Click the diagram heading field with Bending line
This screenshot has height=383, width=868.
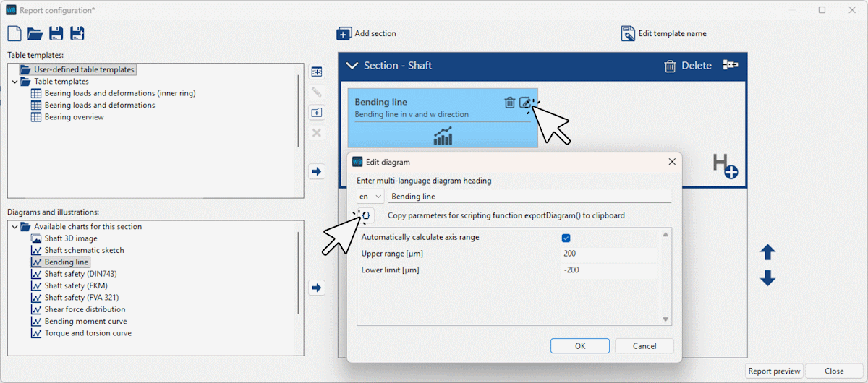[x=529, y=196]
